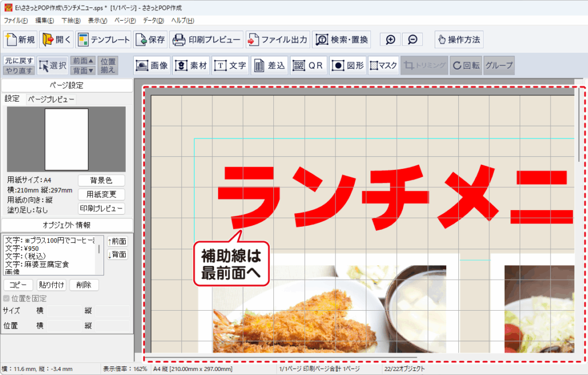Expand the 前面 bring-forward arrow button
The image size is (588, 375).
click(83, 61)
